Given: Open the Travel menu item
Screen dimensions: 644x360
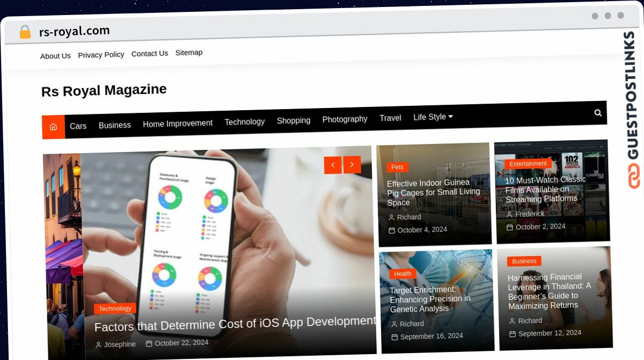Looking at the screenshot, I should click(x=390, y=118).
